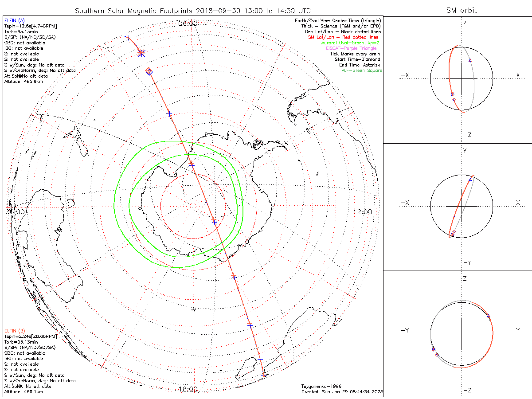
Task: Select the ELFIN (A) satellite heading
Action: (x=15, y=21)
